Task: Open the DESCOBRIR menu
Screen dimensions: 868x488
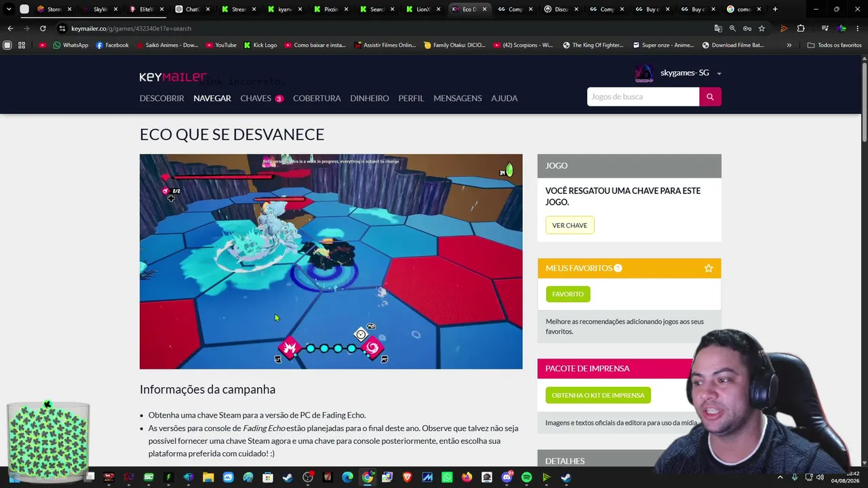Action: click(161, 98)
